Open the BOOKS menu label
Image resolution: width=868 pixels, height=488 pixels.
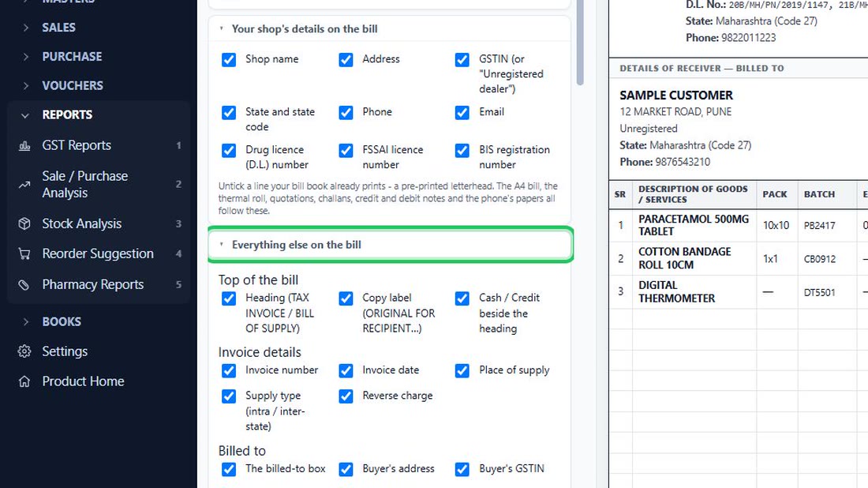[x=62, y=322]
